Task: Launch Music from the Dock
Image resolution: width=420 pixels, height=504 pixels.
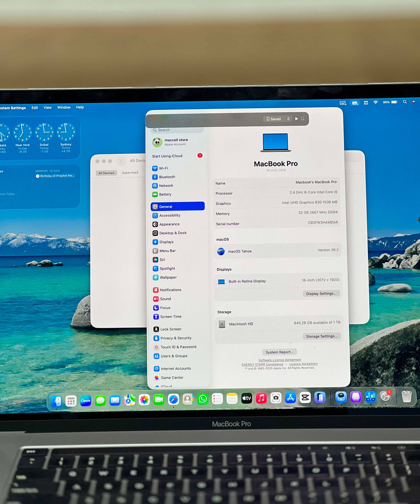Action: 261,398
